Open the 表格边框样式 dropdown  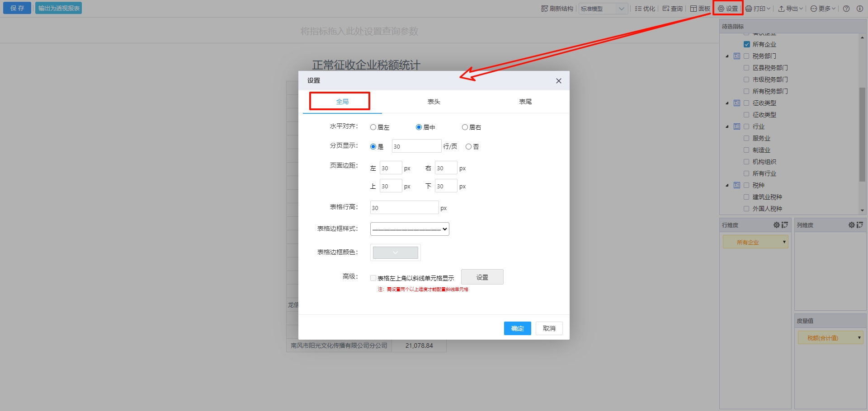pyautogui.click(x=409, y=229)
